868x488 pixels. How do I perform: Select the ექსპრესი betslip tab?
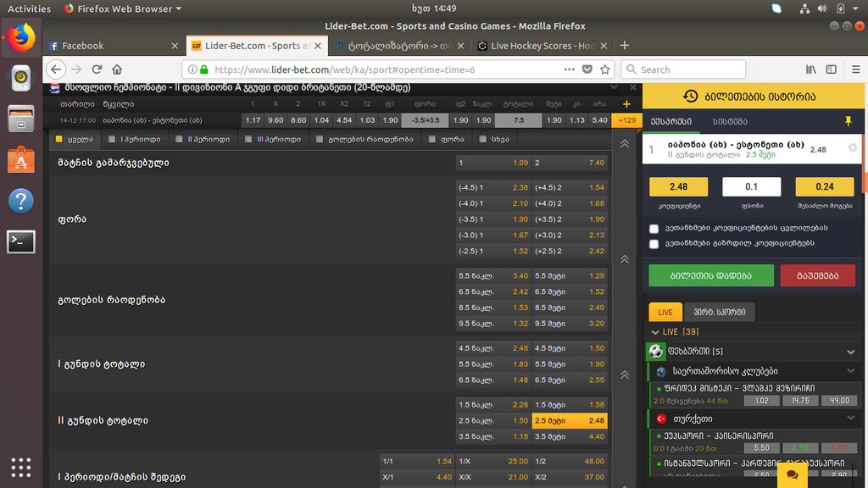671,122
